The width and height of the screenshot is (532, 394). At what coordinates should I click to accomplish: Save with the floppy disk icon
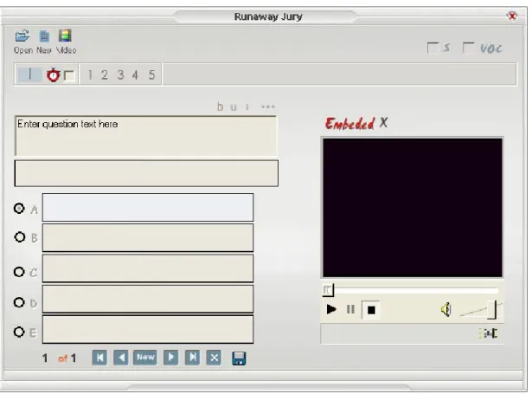[239, 358]
